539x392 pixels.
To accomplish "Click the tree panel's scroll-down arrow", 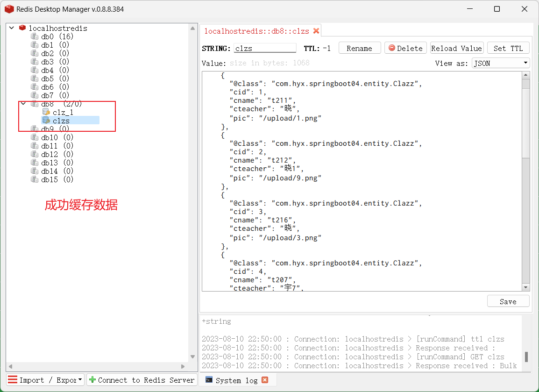I will click(192, 356).
